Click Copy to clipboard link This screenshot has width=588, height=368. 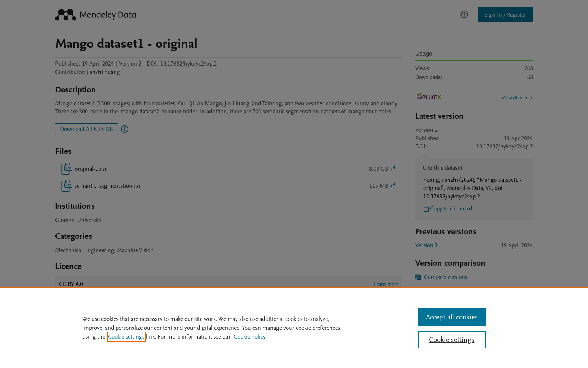pos(451,209)
